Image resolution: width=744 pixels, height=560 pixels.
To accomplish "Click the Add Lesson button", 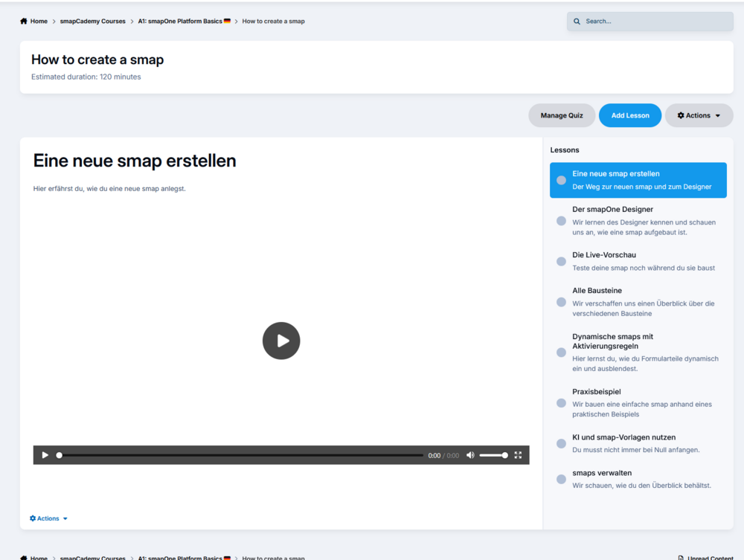I will coord(630,115).
